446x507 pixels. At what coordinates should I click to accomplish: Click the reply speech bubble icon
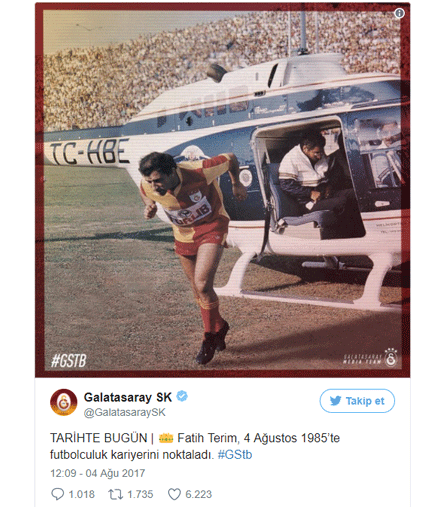click(57, 494)
